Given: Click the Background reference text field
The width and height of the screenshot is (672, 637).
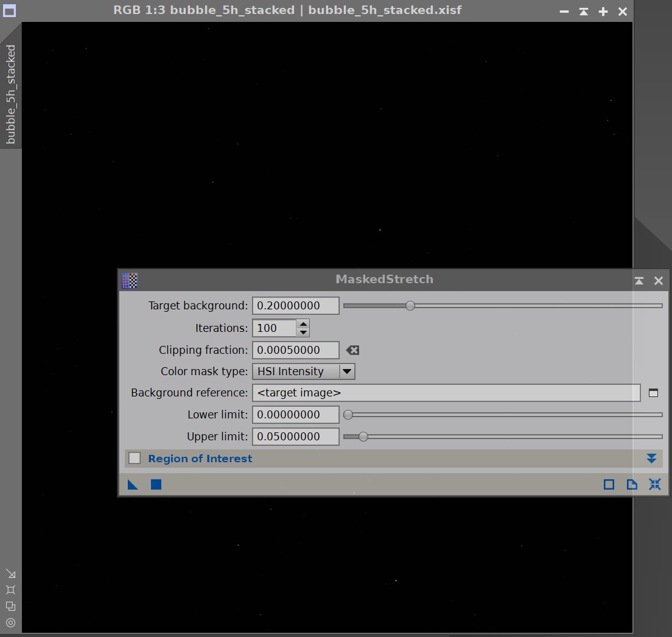Looking at the screenshot, I should [x=446, y=393].
